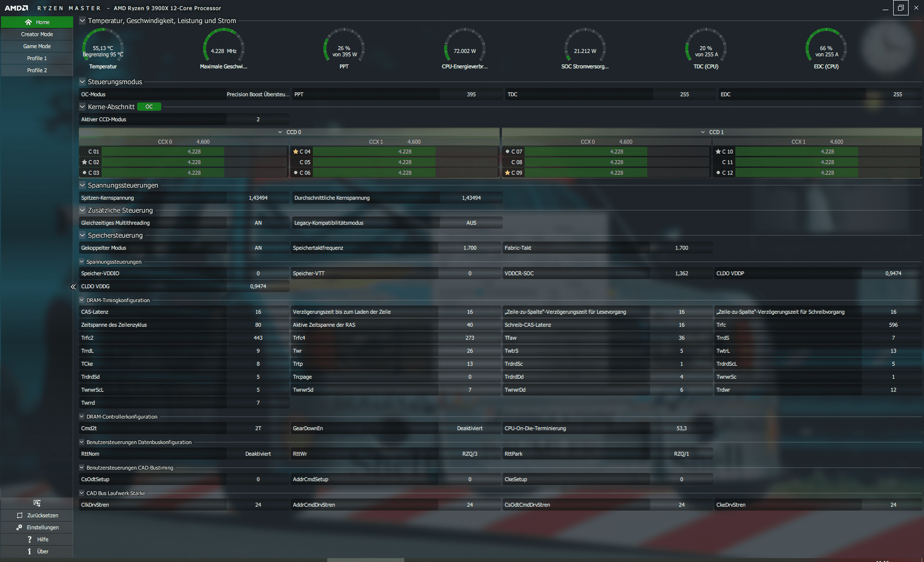Click the TDC (CPU) gauge dial
This screenshot has height=562, width=924.
(706, 46)
